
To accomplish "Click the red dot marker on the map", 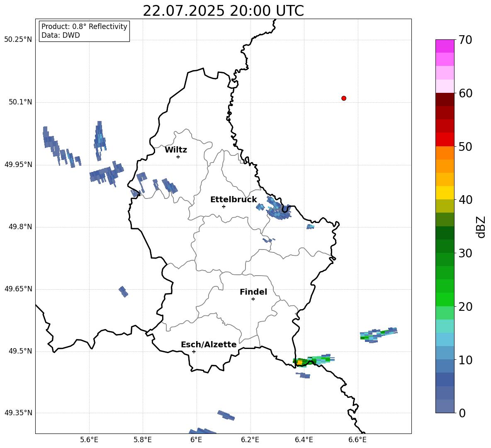I will (x=344, y=98).
